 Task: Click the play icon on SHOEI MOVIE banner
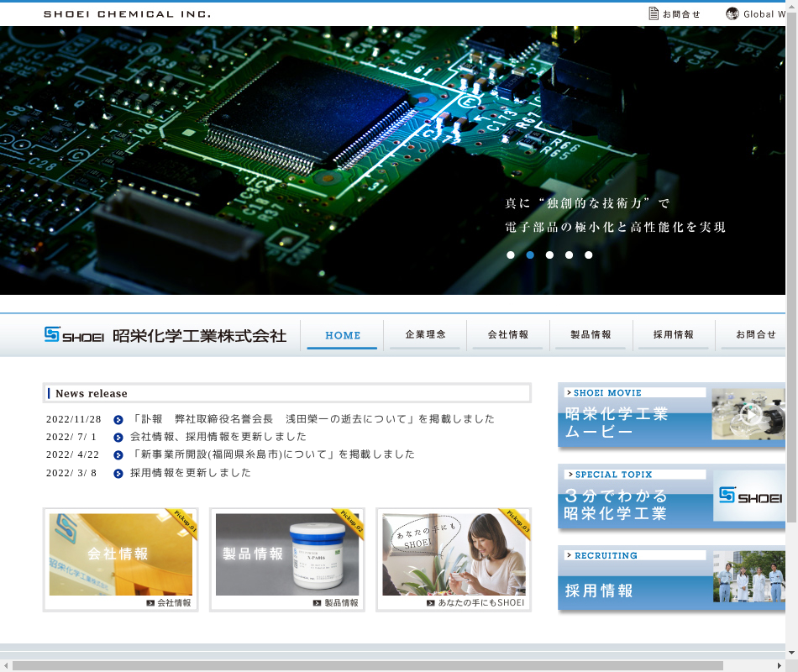(x=750, y=414)
